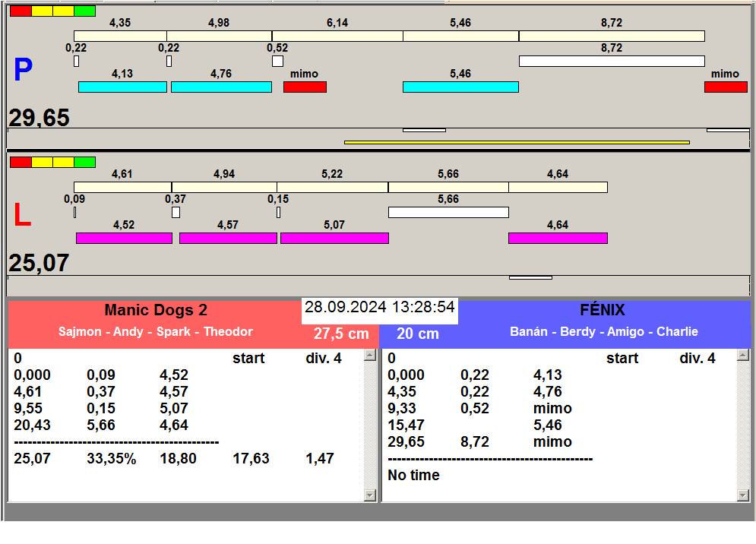Viewport: 756px width, 544px height.
Task: Select the red L lane letter
Action: pyautogui.click(x=23, y=216)
